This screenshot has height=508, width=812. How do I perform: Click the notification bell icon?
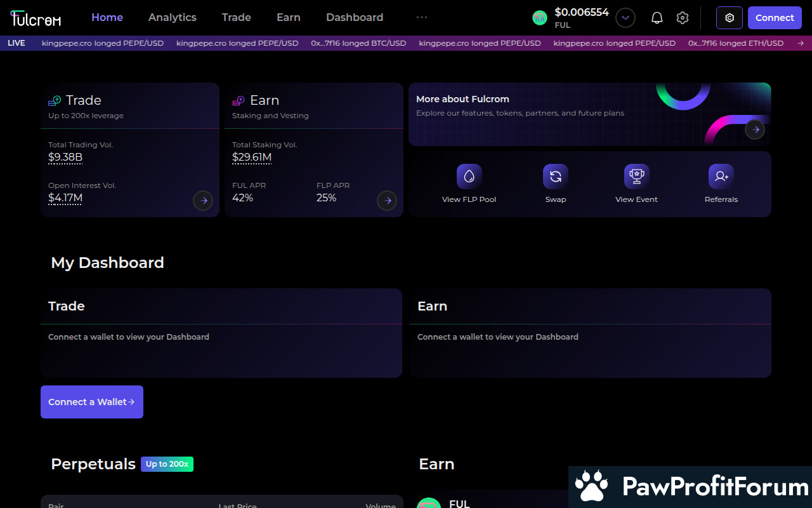tap(657, 18)
